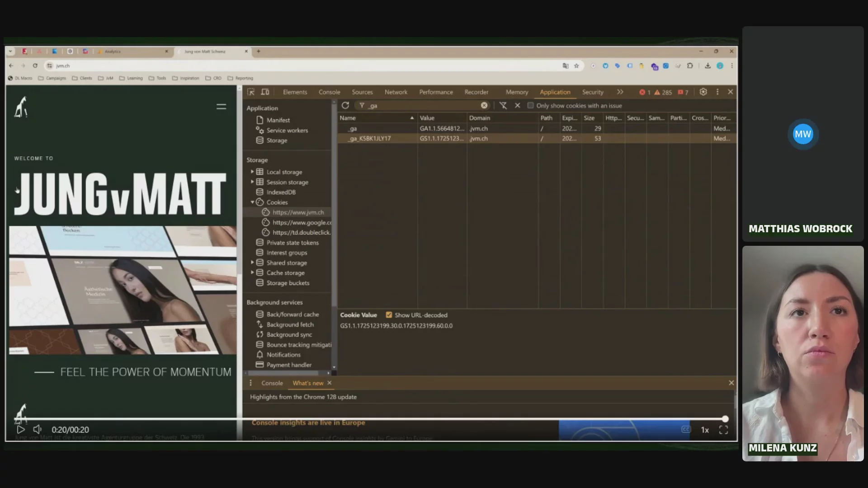Image resolution: width=868 pixels, height=488 pixels.
Task: Open the console drawer three-dot menu
Action: click(x=250, y=383)
